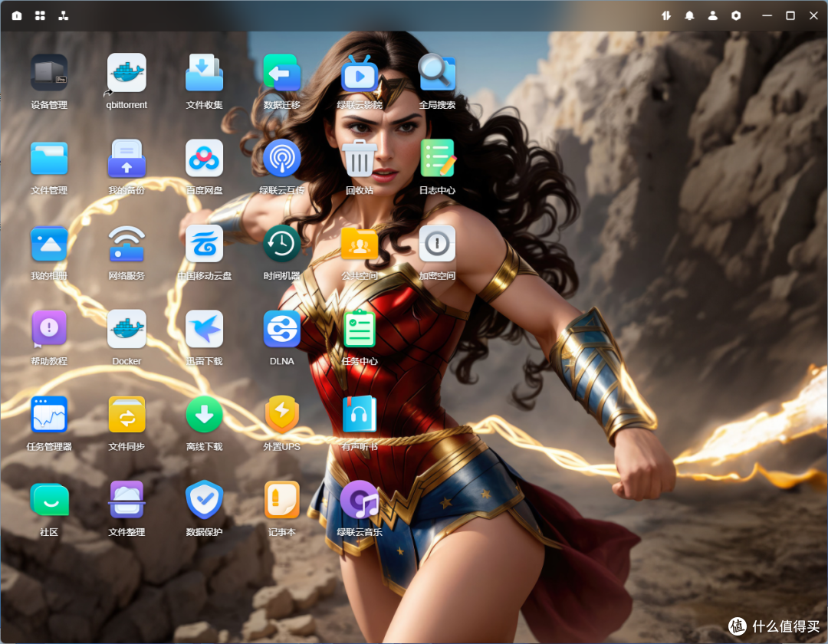Click the network topology icon in top bar
The height and width of the screenshot is (644, 828).
click(x=64, y=15)
